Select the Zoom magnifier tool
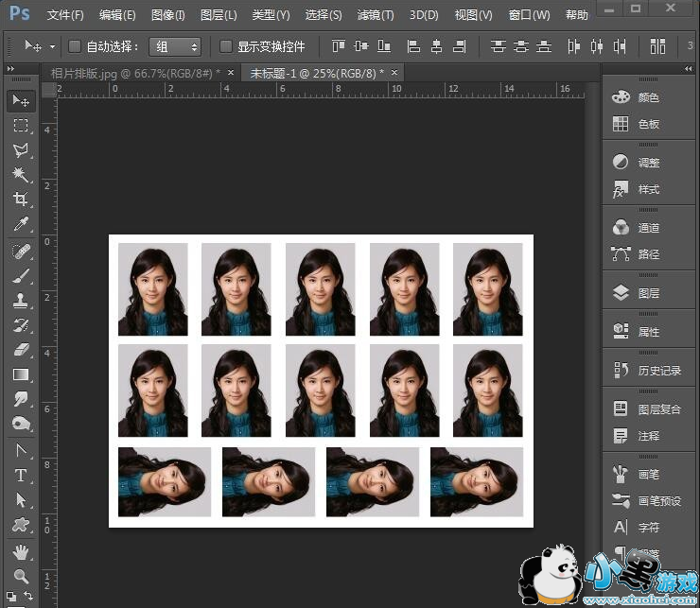Image resolution: width=700 pixels, height=608 pixels. [20, 575]
